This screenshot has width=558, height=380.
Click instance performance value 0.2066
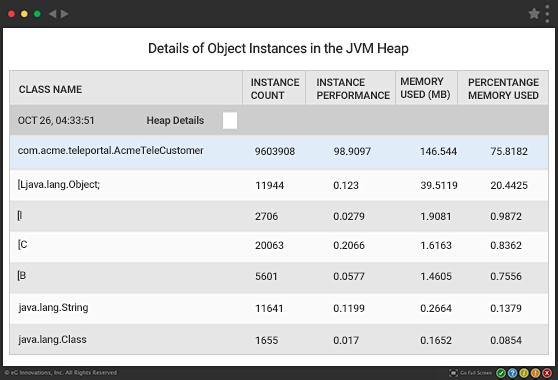pos(349,246)
